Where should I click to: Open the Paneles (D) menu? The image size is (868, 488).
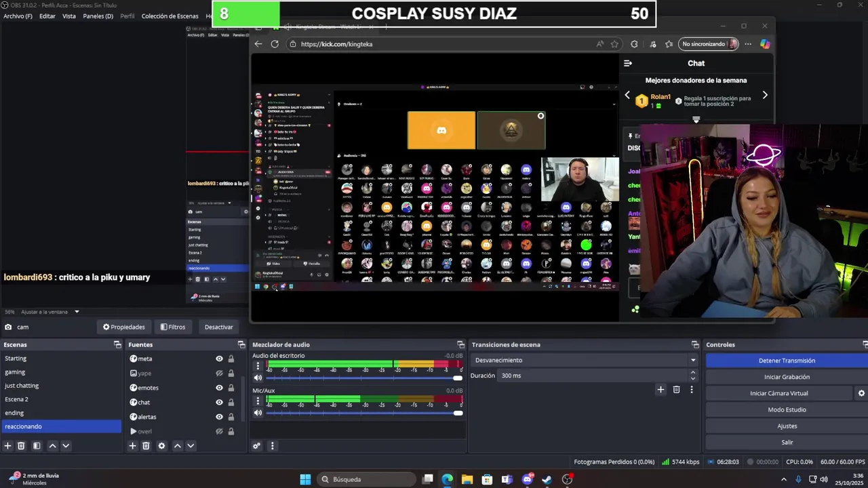[x=98, y=16]
